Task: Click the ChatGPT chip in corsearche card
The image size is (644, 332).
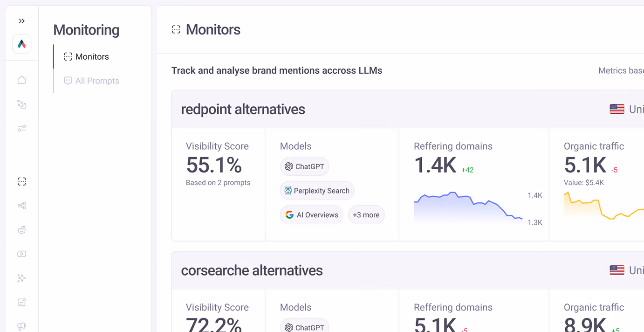Action: tap(304, 327)
